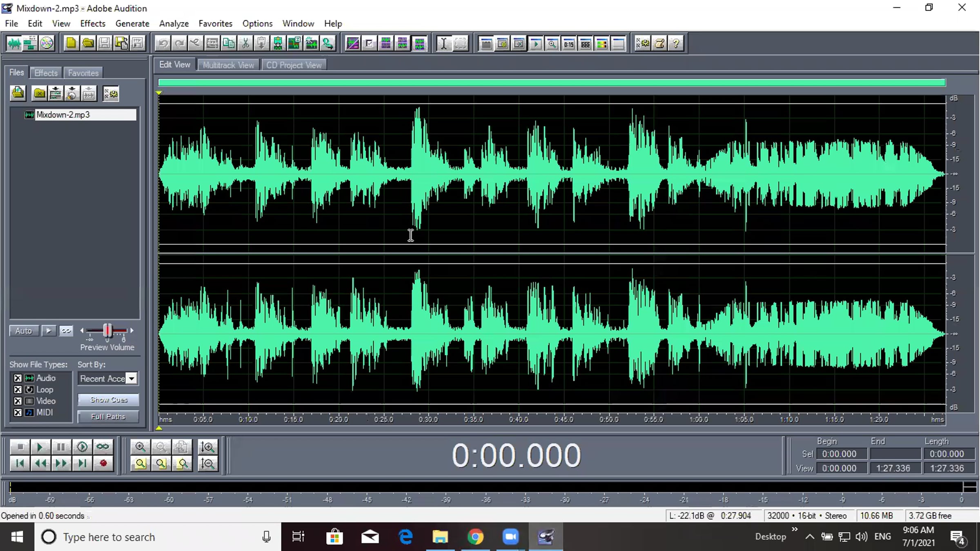Click the Preview Volume slider handle
The height and width of the screenshot is (551, 980).
[x=107, y=330]
